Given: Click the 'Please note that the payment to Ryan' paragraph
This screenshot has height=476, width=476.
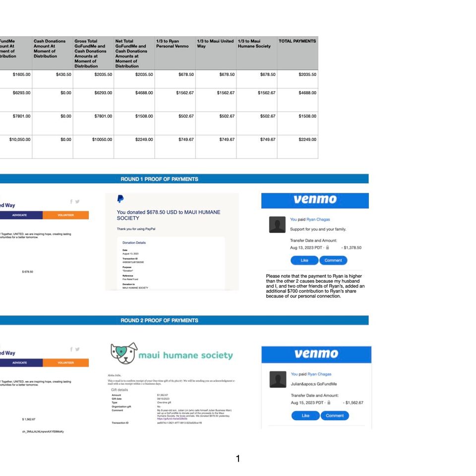Looking at the screenshot, I should tap(315, 286).
